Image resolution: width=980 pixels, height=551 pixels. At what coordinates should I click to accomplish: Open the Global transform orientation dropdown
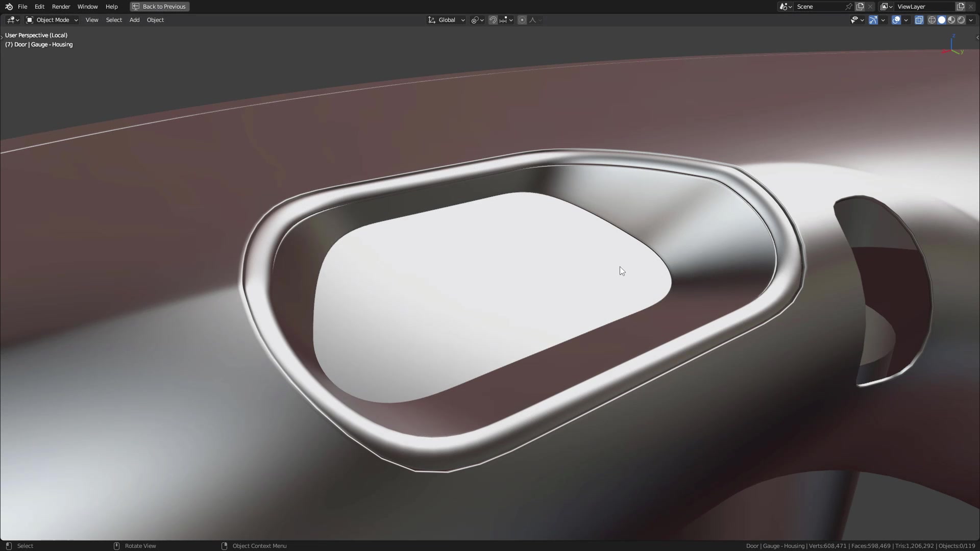click(x=447, y=20)
